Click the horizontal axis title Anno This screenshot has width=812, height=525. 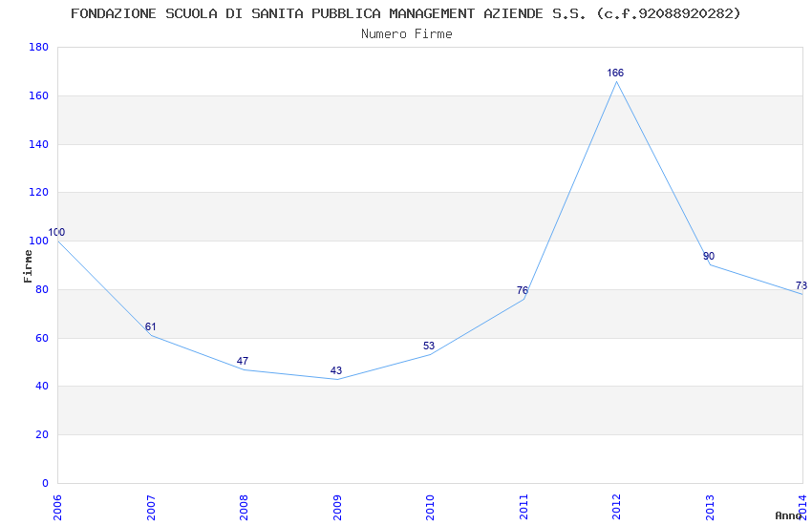click(788, 515)
